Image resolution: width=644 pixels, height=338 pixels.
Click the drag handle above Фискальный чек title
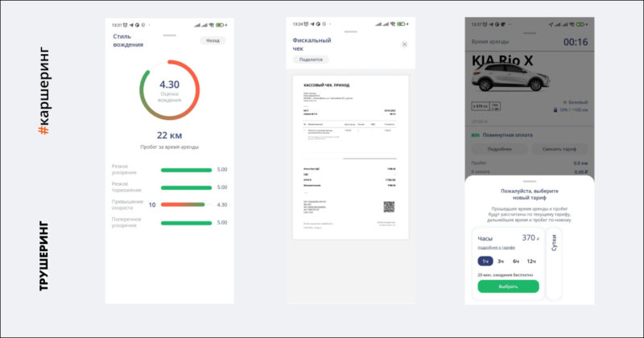[350, 31]
